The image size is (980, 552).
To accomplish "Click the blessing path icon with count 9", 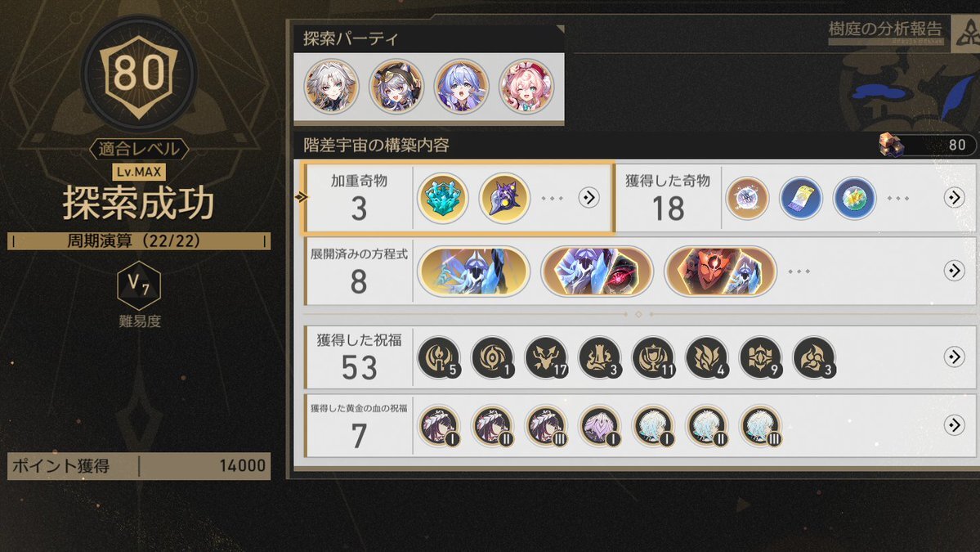I will pos(761,358).
